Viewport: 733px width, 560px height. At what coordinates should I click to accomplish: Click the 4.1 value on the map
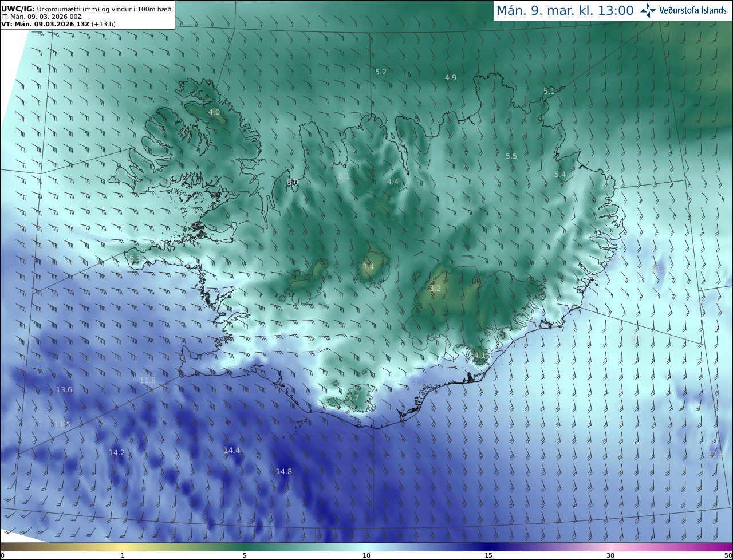pyautogui.click(x=480, y=356)
